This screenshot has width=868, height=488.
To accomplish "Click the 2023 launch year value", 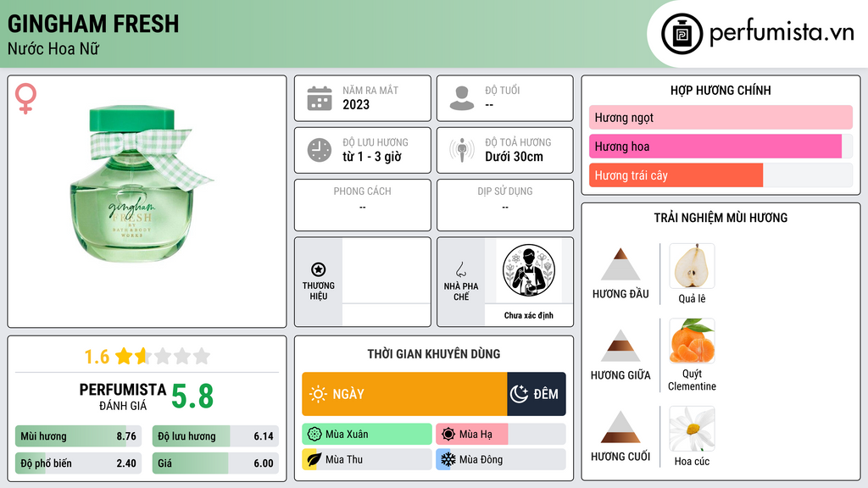I will coord(356,104).
